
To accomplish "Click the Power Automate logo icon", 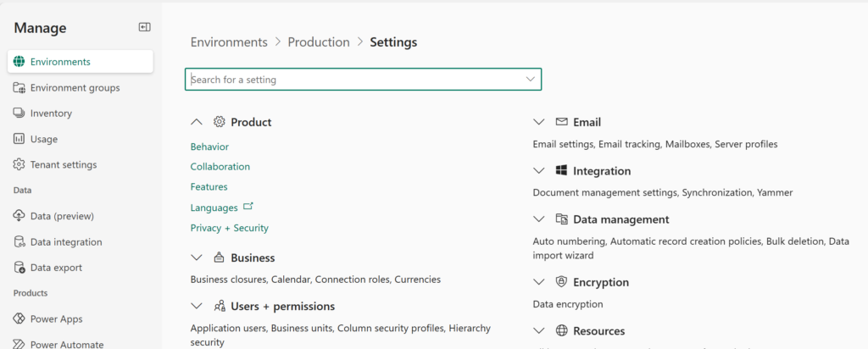I will pyautogui.click(x=19, y=344).
